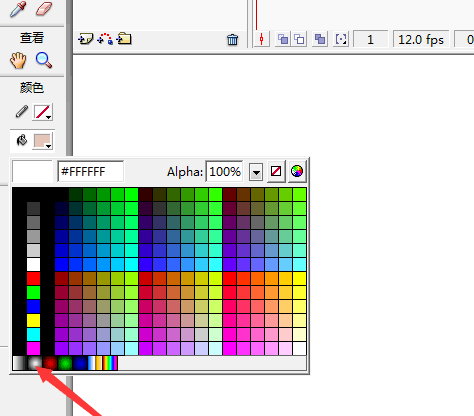
Task: Toggle edit multiple frames
Action: click(x=320, y=39)
